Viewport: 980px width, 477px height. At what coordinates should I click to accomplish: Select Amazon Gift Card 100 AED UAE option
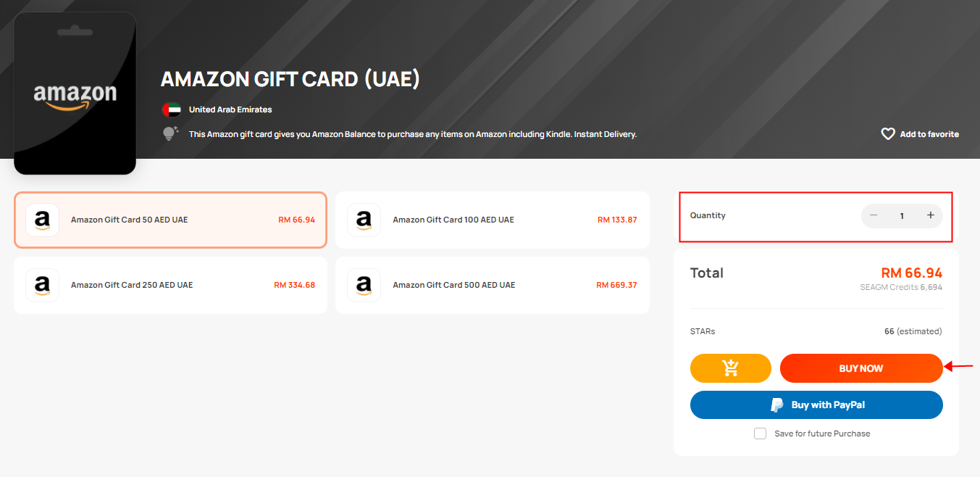pos(493,220)
